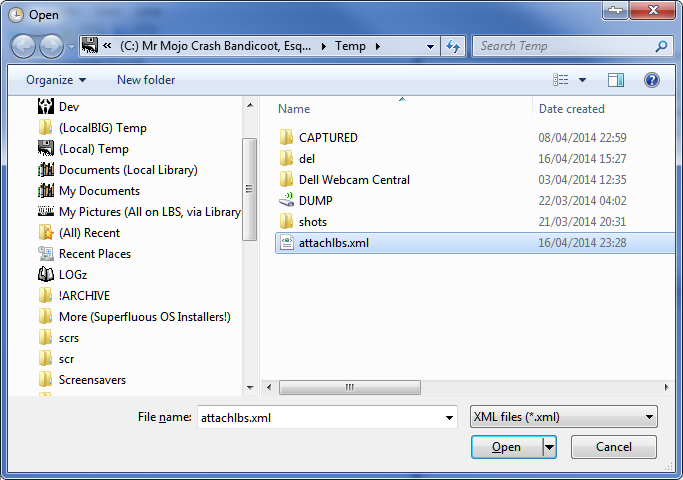Click the (Local) Temp floppy icon
The width and height of the screenshot is (683, 480).
[x=46, y=149]
